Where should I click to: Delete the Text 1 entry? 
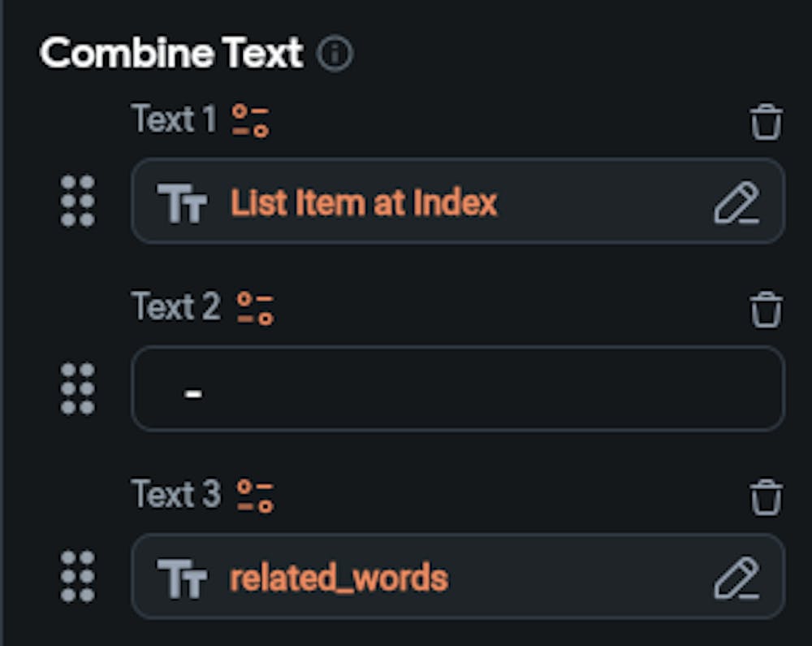tap(766, 123)
